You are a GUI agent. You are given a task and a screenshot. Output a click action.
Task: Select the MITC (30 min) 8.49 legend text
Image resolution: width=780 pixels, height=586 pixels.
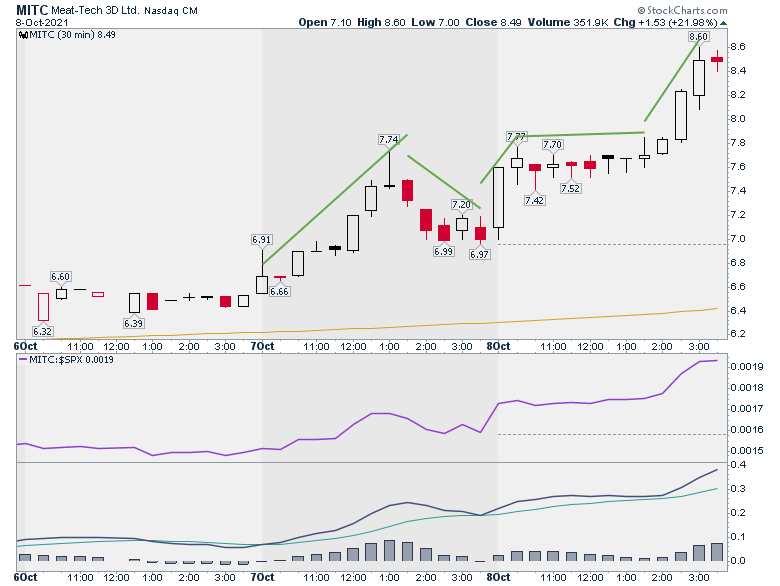(x=72, y=35)
